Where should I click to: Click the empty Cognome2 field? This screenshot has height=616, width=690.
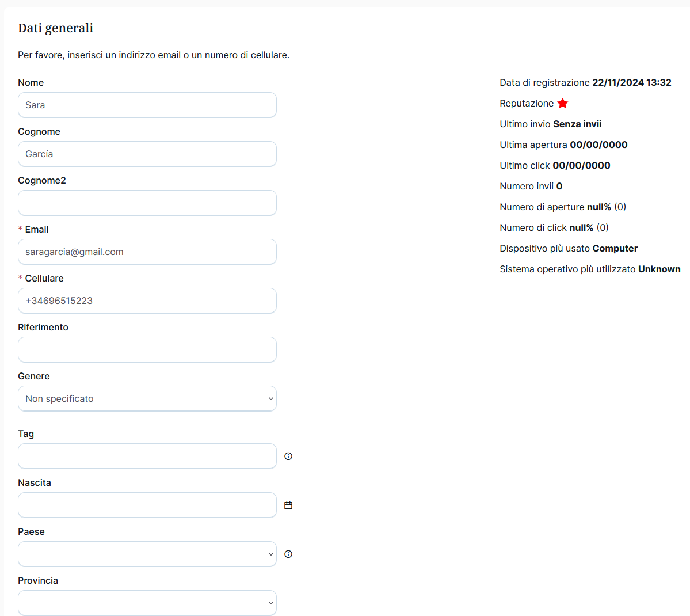147,203
